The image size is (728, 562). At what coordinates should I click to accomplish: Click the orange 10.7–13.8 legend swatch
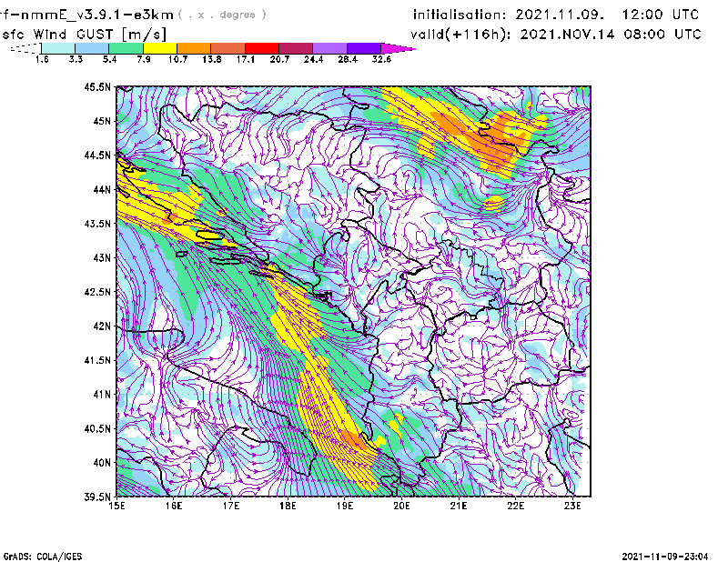[x=194, y=48]
